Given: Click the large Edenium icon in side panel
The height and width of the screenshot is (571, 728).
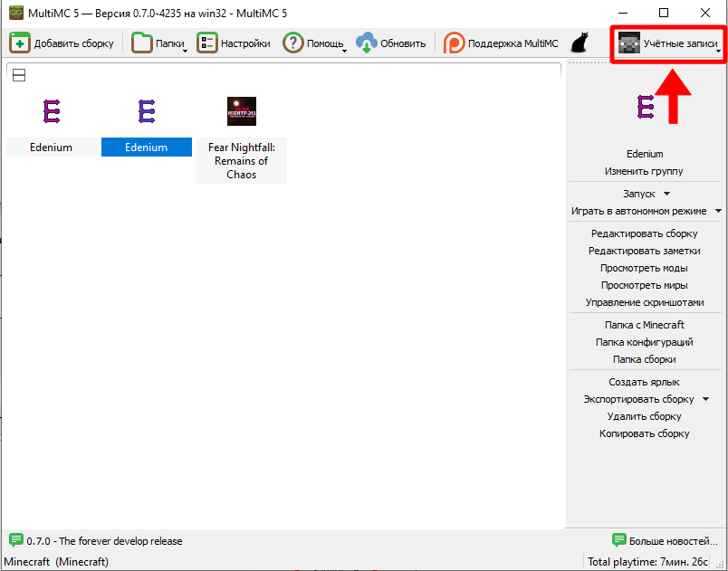Looking at the screenshot, I should [645, 107].
